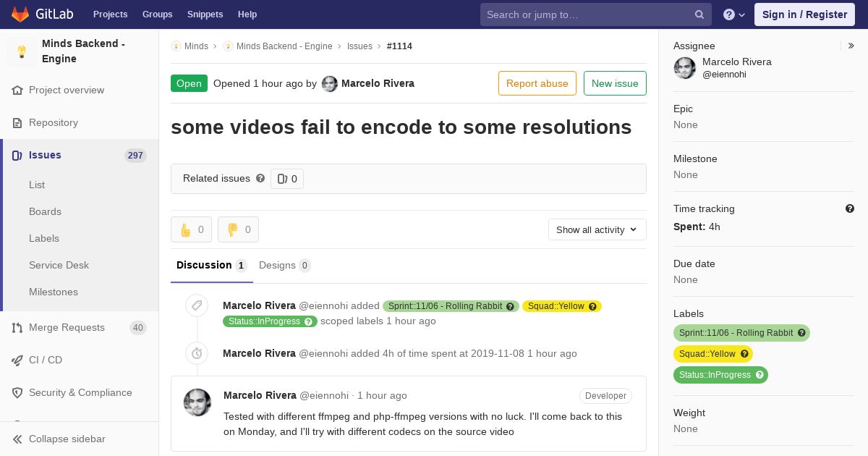Image resolution: width=868 pixels, height=456 pixels.
Task: Give a thumbs up reaction
Action: tap(191, 229)
